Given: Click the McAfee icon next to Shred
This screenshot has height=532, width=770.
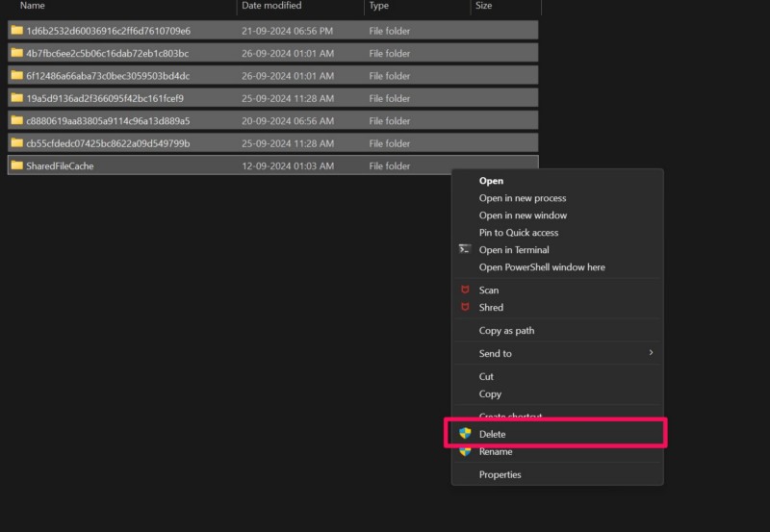Looking at the screenshot, I should pyautogui.click(x=465, y=307).
